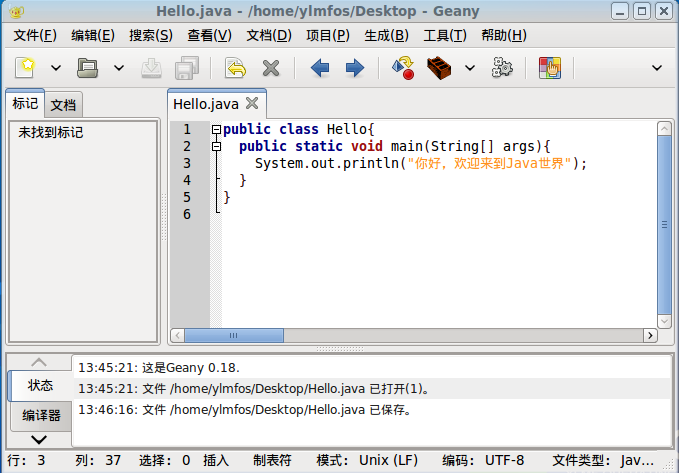Compile the current file icon
The height and width of the screenshot is (473, 679).
pos(403,68)
